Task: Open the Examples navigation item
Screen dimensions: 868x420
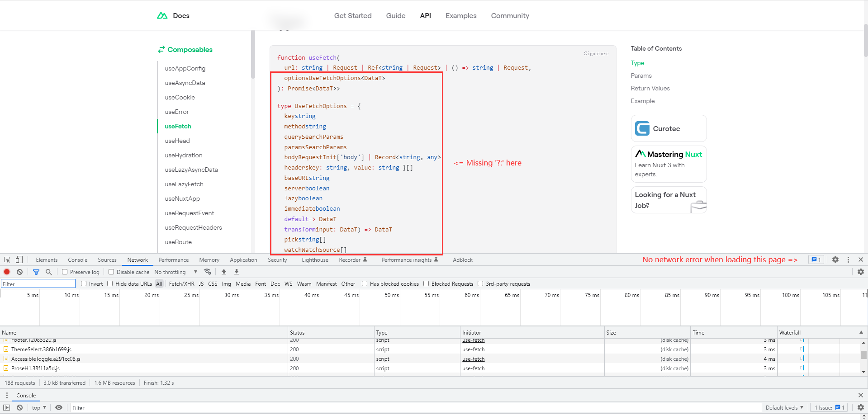Action: coord(460,15)
